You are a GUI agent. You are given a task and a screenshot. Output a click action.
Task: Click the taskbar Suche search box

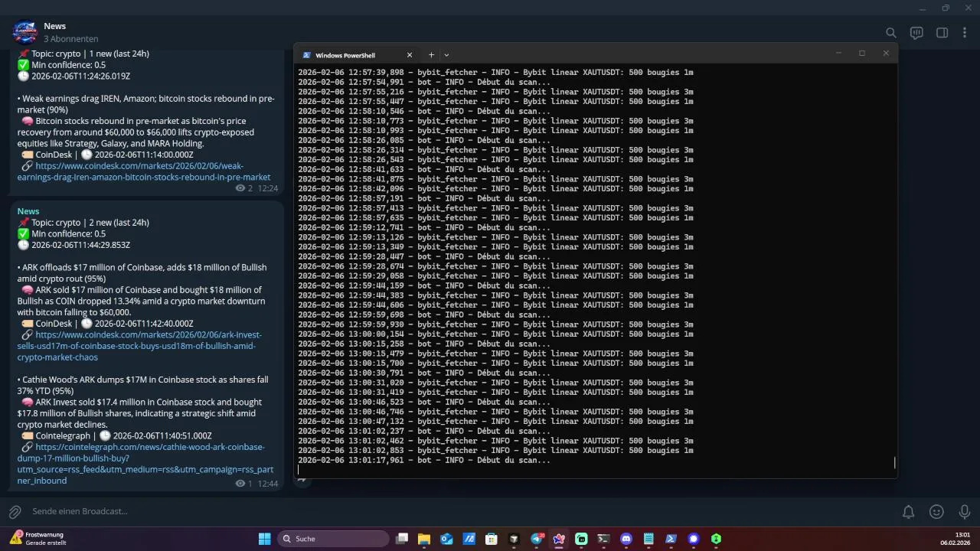(x=333, y=539)
